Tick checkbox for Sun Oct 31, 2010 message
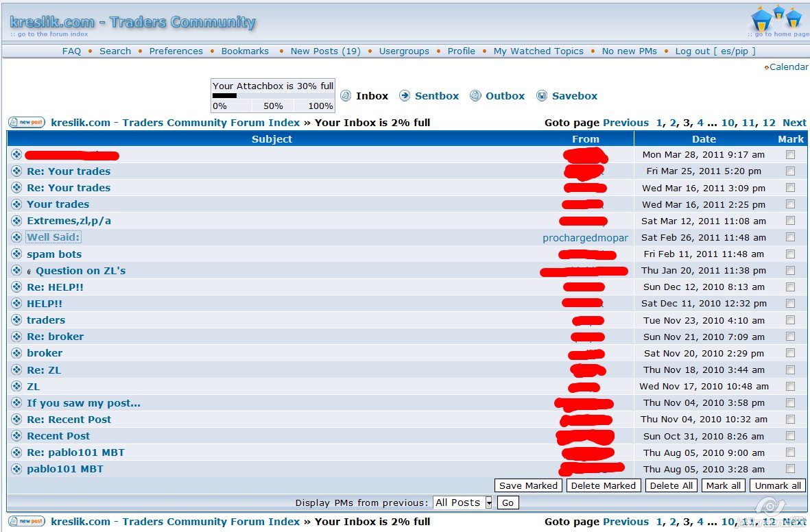Viewport: 810px width, 532px height. 790,436
